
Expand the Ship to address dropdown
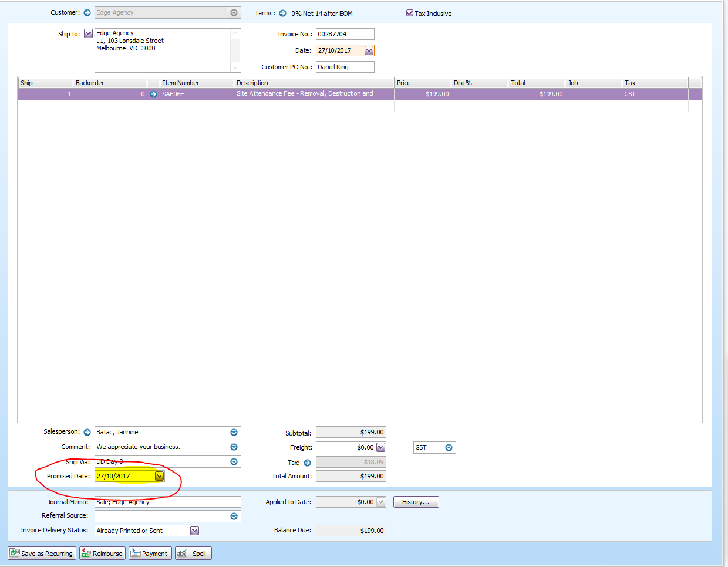pos(88,33)
